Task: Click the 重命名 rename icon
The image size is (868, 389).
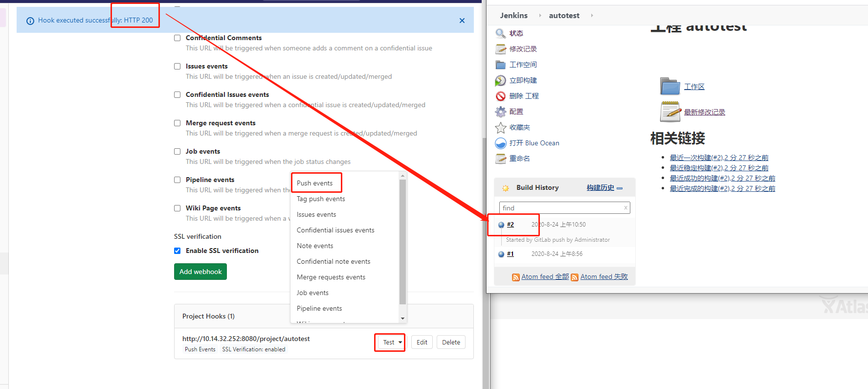Action: 501,159
